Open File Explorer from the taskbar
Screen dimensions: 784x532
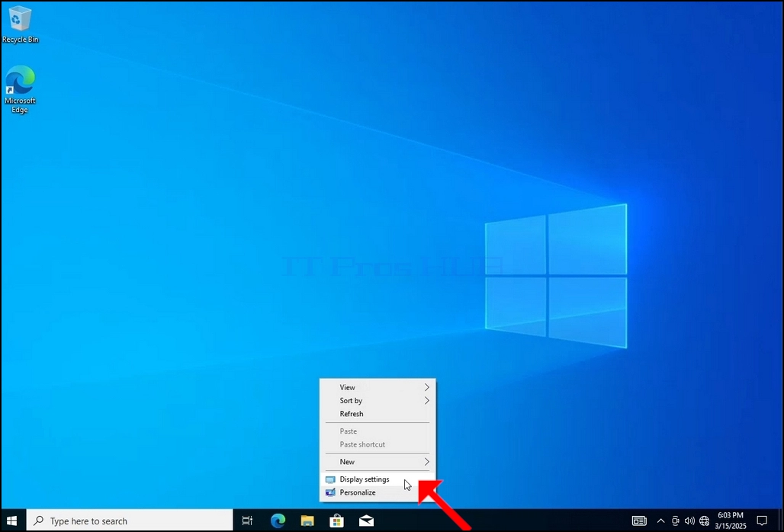[307, 521]
